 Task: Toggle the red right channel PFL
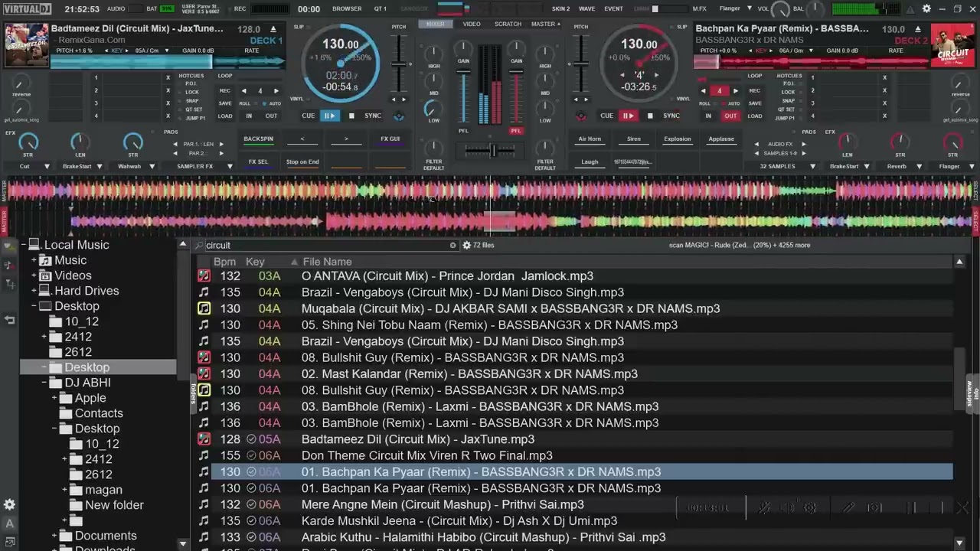pyautogui.click(x=516, y=131)
